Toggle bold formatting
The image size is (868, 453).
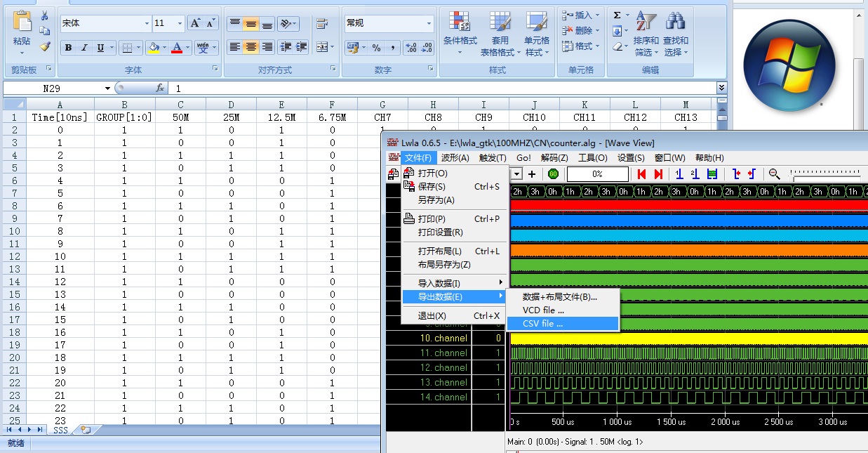point(68,48)
